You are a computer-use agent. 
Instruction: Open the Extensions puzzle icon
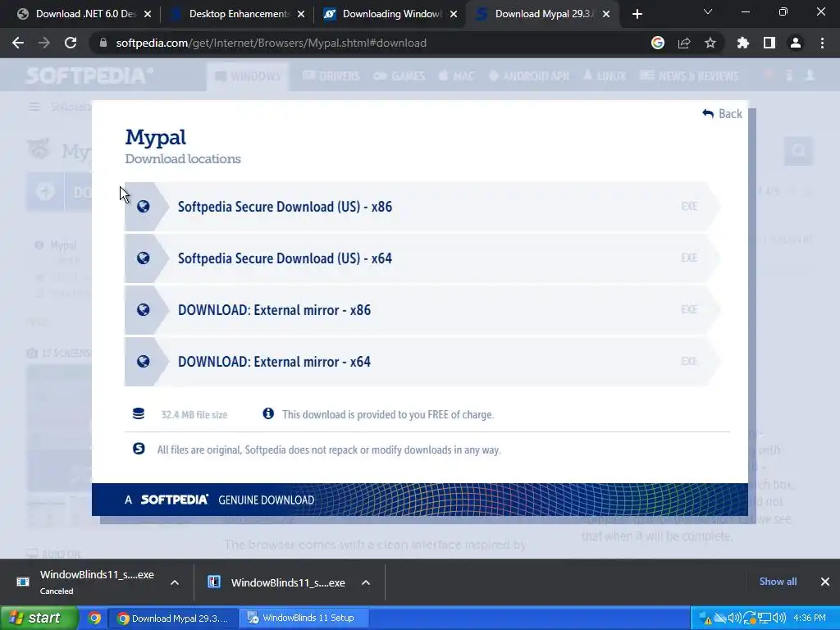(x=743, y=43)
